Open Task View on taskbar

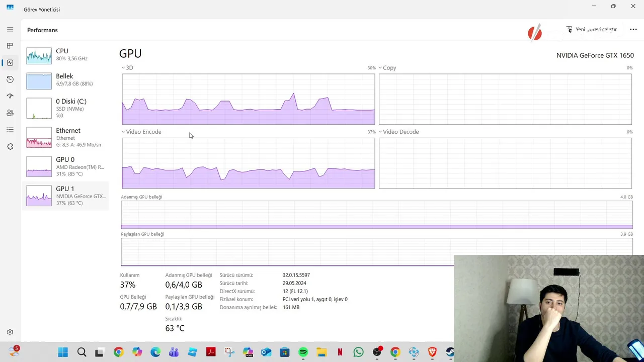[x=99, y=352]
